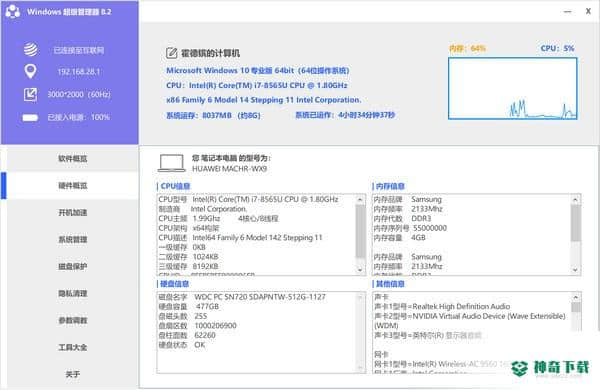The height and width of the screenshot is (390, 600).
Task: Click the IP address 192.168.28.1 text
Action: coord(79,72)
